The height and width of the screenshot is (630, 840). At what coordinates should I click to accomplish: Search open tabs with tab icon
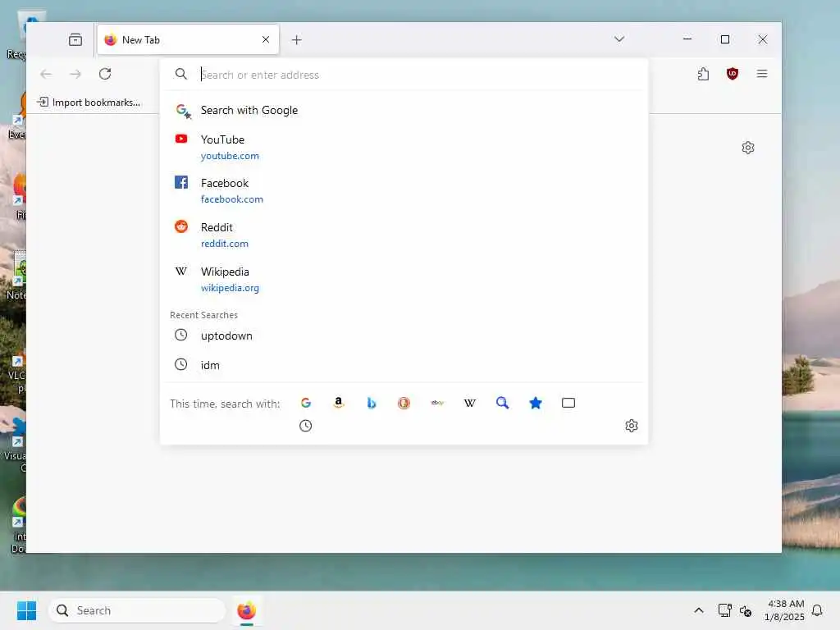[x=568, y=403]
